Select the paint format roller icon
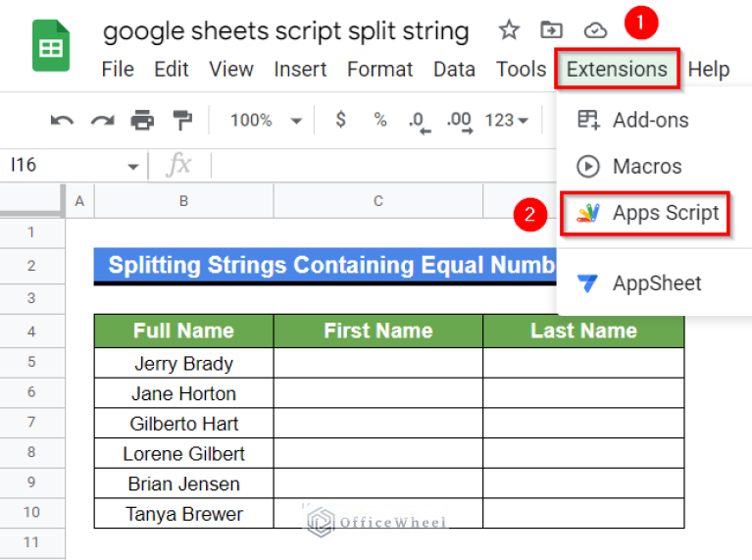Screen dimensions: 752x560 pos(182,121)
